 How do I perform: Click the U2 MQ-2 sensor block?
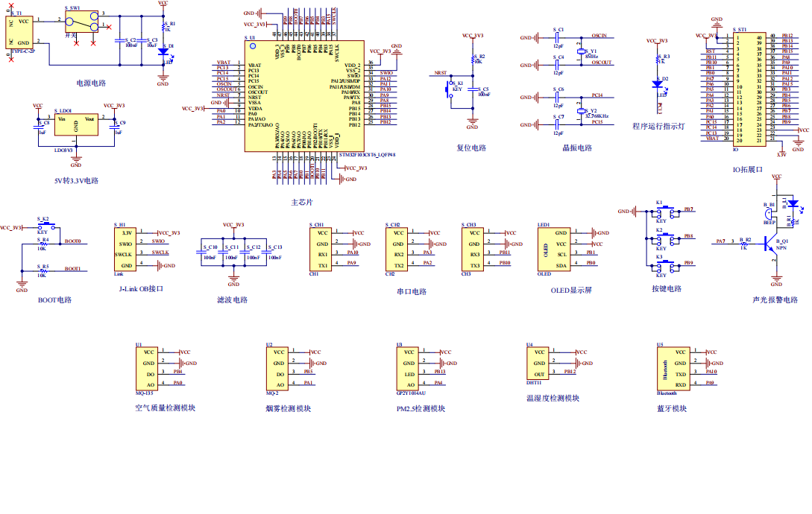[277, 369]
